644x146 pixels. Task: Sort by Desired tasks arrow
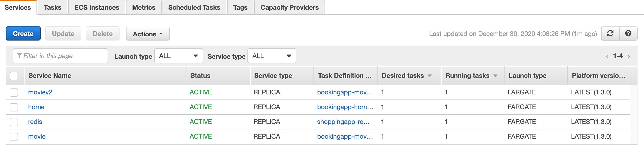[430, 76]
